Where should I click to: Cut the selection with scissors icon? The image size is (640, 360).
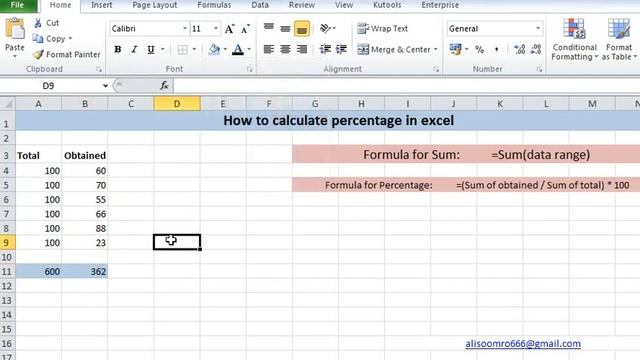click(x=38, y=23)
